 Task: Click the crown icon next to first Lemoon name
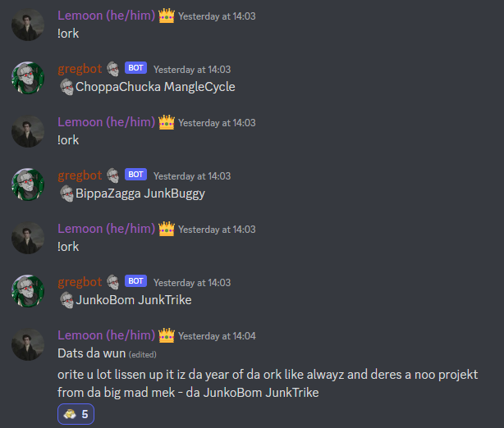167,16
